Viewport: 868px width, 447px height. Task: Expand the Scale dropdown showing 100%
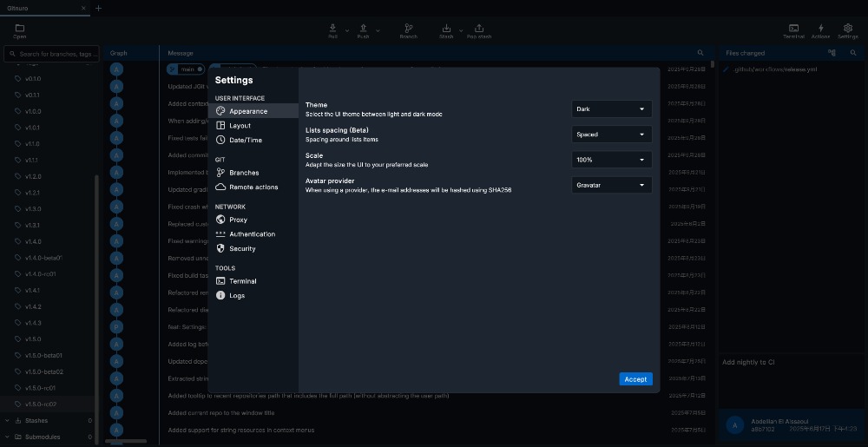tap(612, 160)
